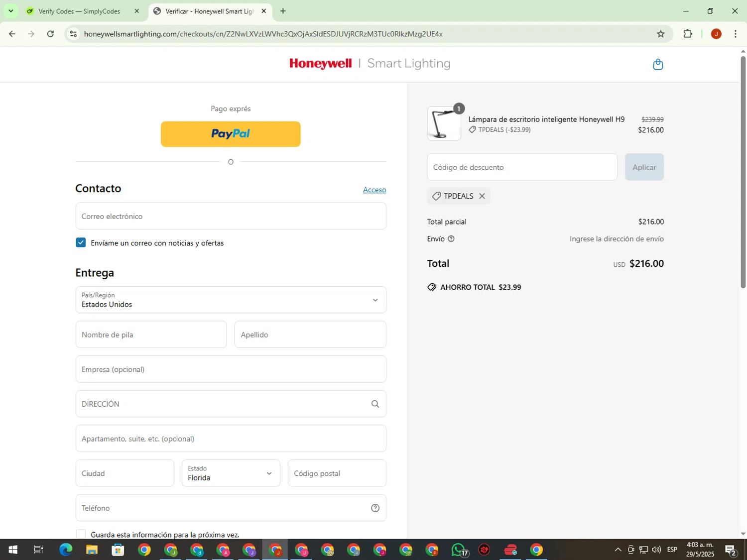Click the help icon in Teléfono field

pos(375,508)
